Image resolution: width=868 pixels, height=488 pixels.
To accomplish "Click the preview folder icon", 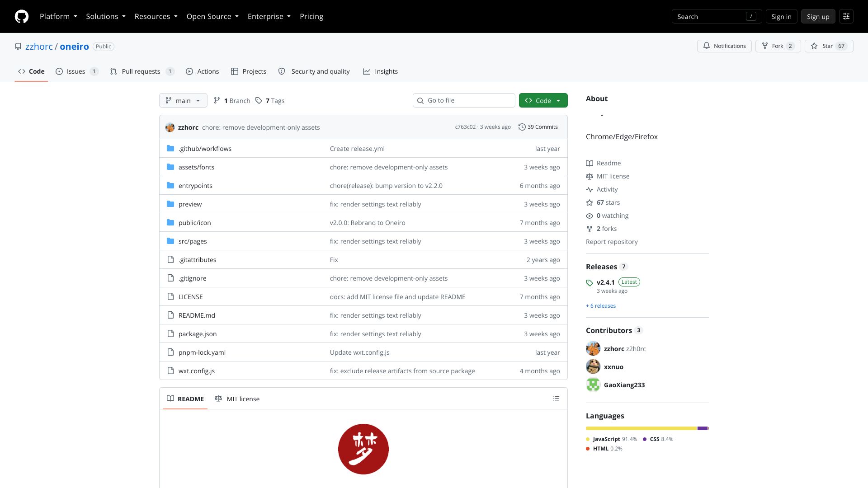I will pos(170,204).
